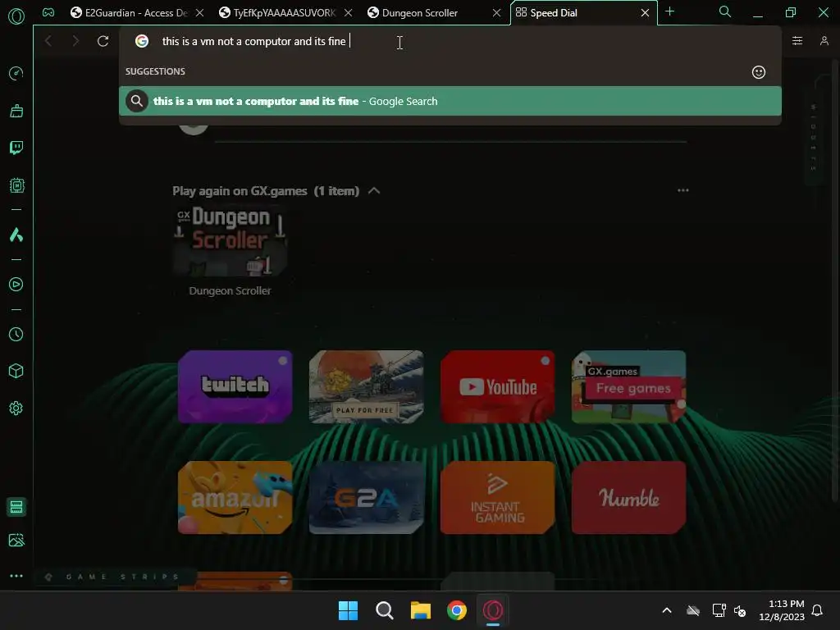Open Settings gear in sidebar
Image resolution: width=840 pixels, height=630 pixels.
coord(16,409)
